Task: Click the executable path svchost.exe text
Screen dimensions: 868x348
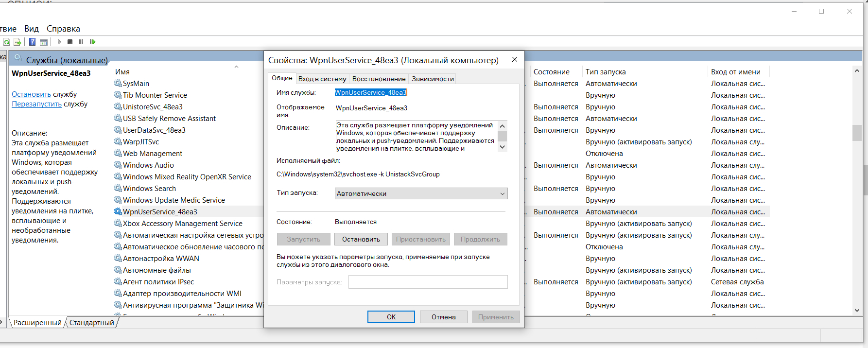Action: pyautogui.click(x=358, y=174)
